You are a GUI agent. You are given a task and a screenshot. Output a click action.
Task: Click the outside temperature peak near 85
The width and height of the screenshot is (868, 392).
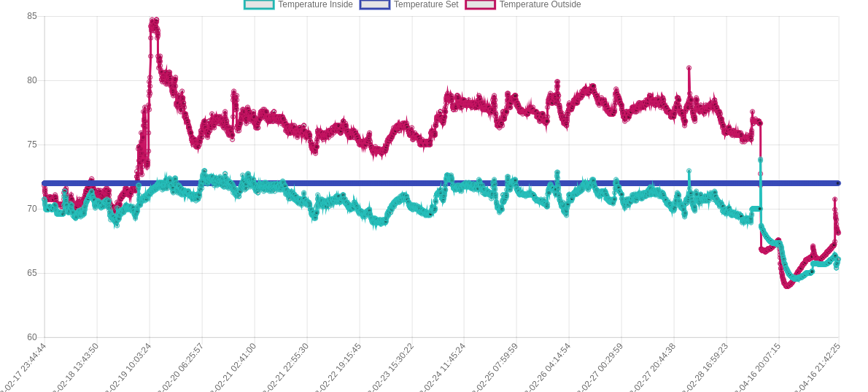[x=154, y=20]
